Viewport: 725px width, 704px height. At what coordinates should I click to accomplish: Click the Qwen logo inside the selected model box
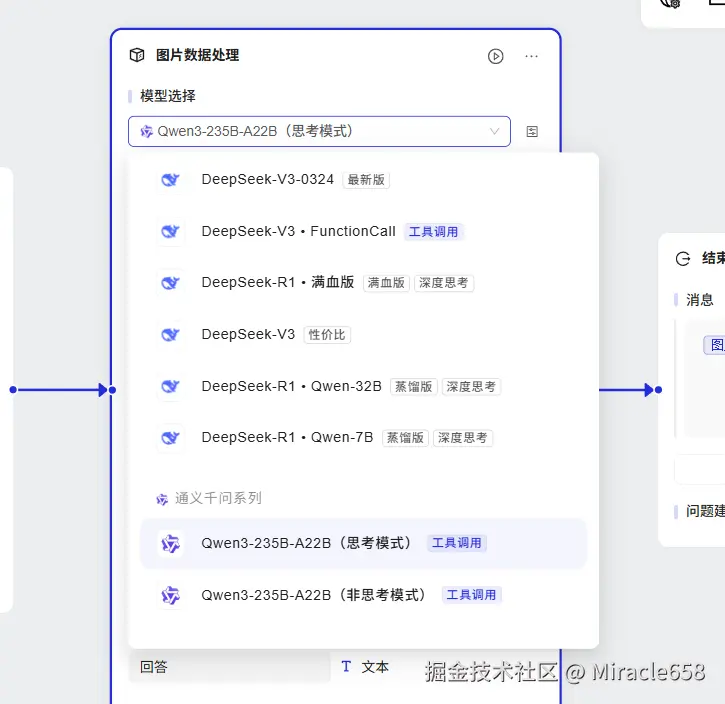[147, 132]
